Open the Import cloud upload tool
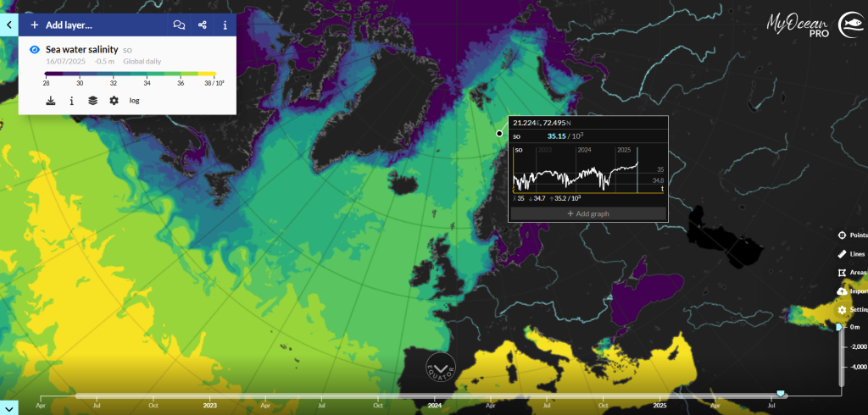Image resolution: width=868 pixels, height=415 pixels. click(x=853, y=291)
